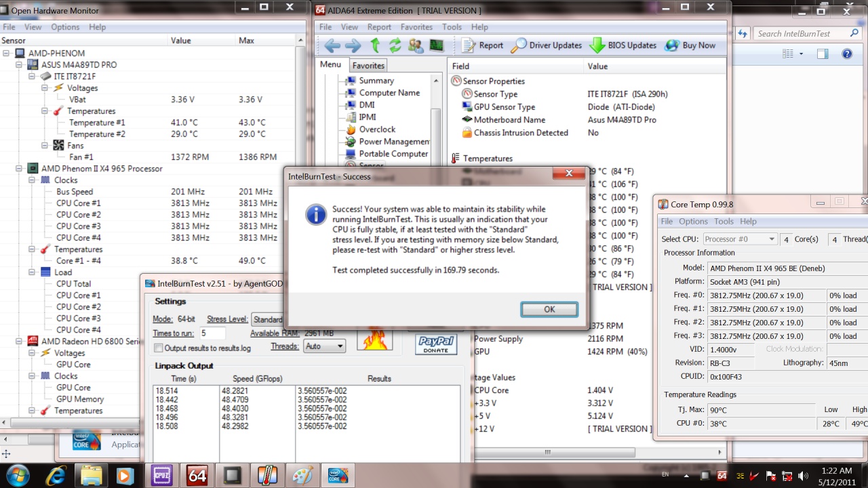Collapse the Fans node in Open Hardware Monitor

point(45,145)
